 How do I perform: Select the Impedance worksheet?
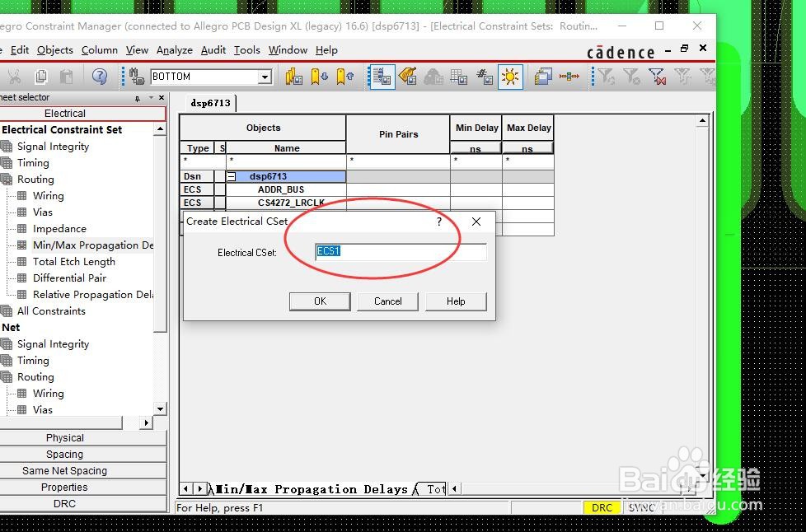click(59, 228)
